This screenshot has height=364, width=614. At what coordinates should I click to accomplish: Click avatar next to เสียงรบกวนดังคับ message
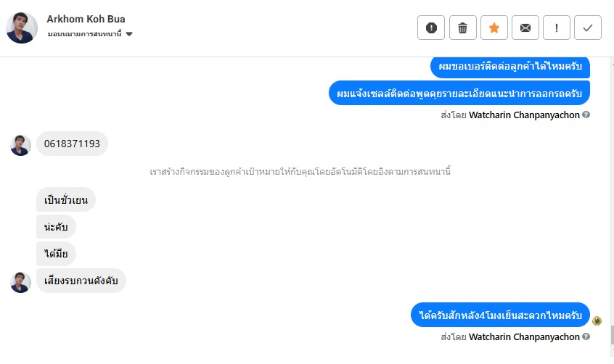point(20,281)
